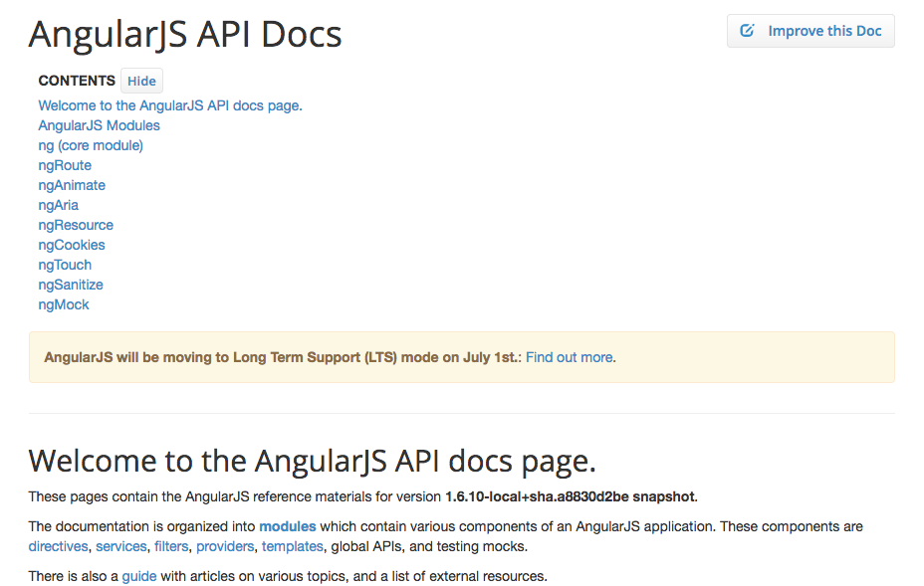The height and width of the screenshot is (586, 924).
Task: Open the ngTouch contents link
Action: point(65,265)
